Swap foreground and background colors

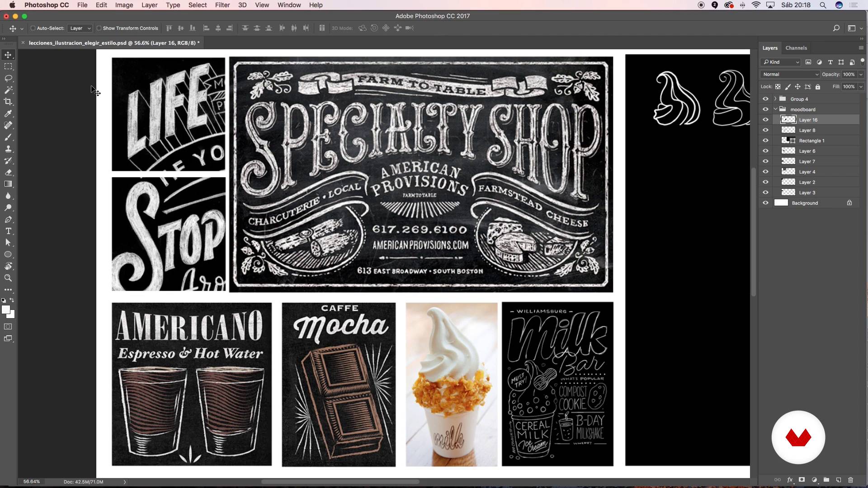pyautogui.click(x=12, y=300)
